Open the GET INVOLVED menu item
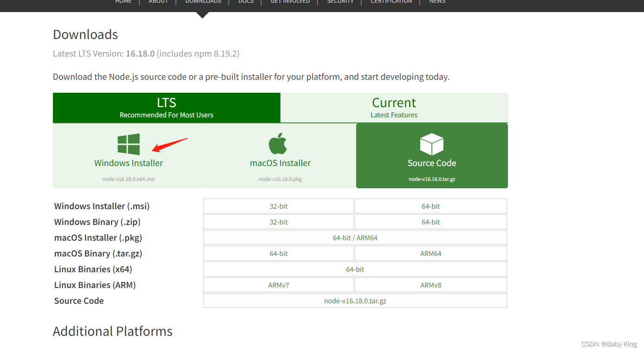The height and width of the screenshot is (352, 644). point(290,2)
